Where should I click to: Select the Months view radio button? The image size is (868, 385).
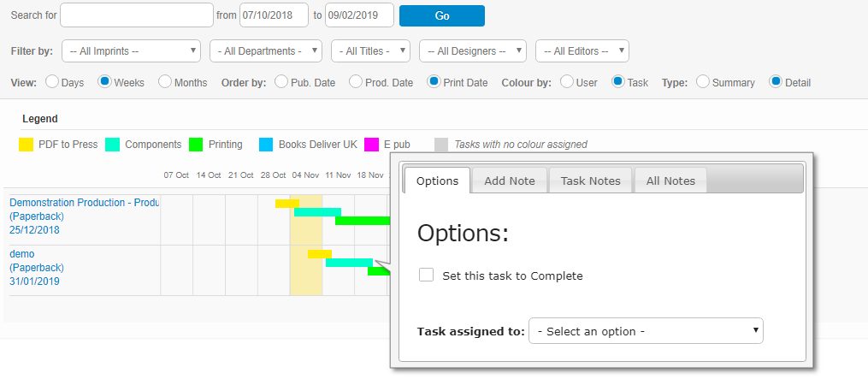click(x=165, y=82)
